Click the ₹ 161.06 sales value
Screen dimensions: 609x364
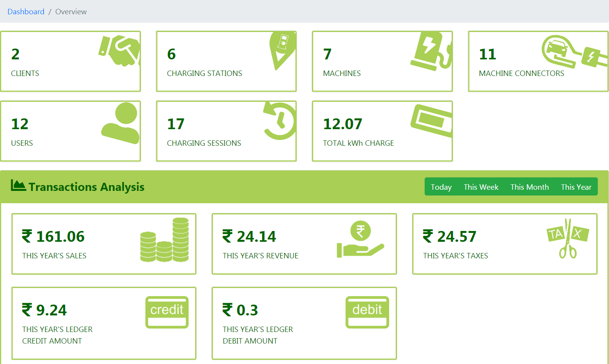click(x=53, y=236)
